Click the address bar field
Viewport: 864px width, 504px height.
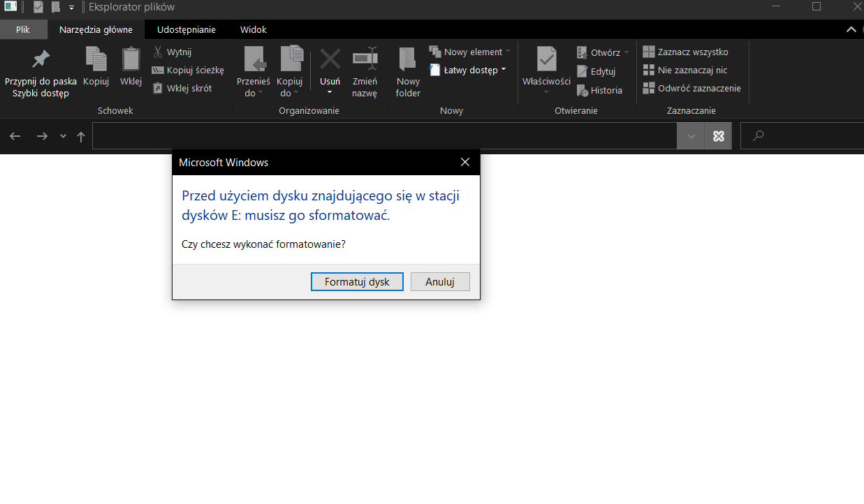click(x=385, y=136)
